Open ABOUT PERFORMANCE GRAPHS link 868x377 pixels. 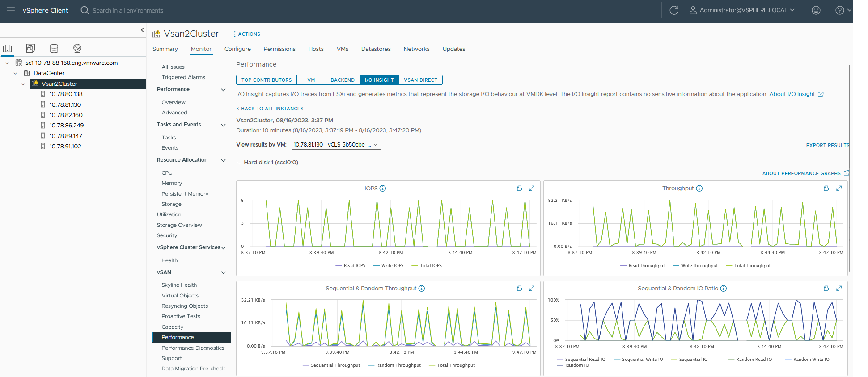(805, 173)
